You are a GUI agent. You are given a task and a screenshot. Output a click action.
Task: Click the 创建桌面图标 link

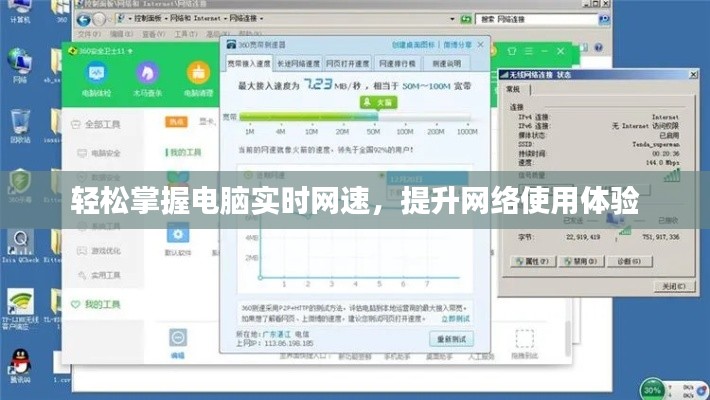[x=413, y=44]
